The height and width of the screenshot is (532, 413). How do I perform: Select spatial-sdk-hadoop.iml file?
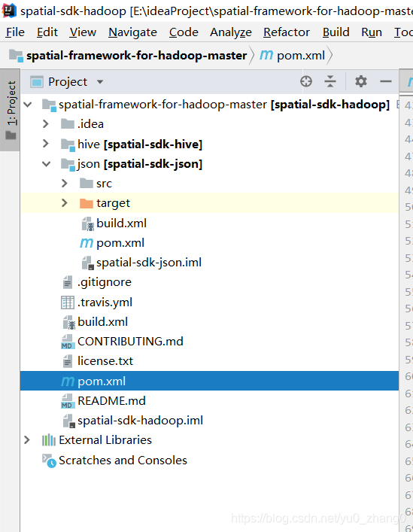140,421
